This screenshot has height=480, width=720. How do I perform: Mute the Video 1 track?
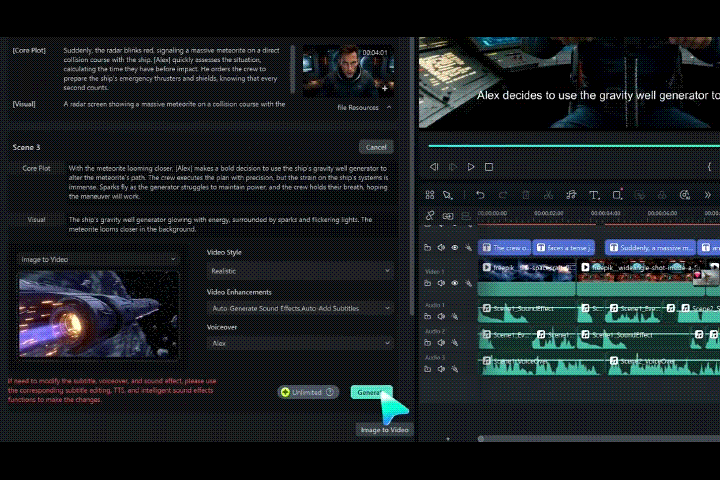(x=441, y=283)
